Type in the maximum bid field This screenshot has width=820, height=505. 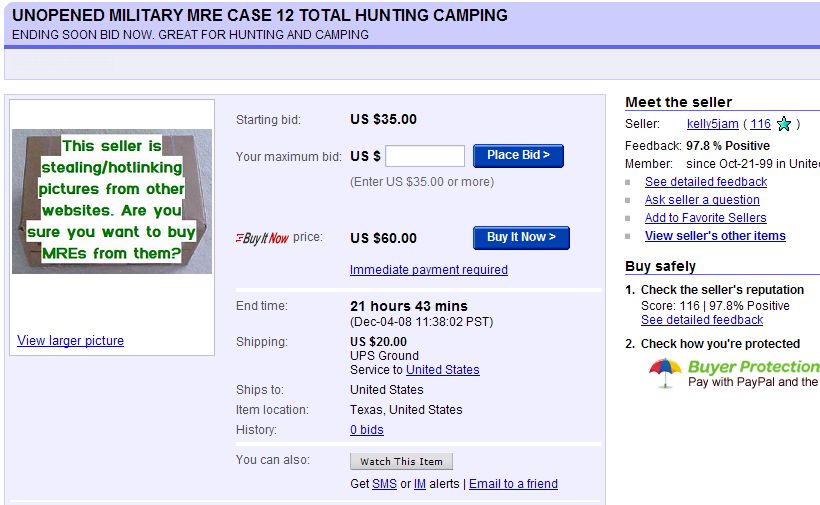click(425, 156)
